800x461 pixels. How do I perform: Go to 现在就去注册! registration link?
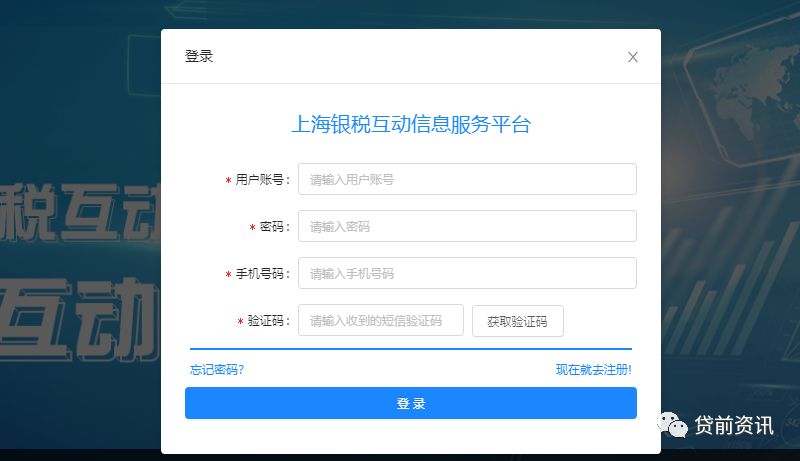coord(594,370)
